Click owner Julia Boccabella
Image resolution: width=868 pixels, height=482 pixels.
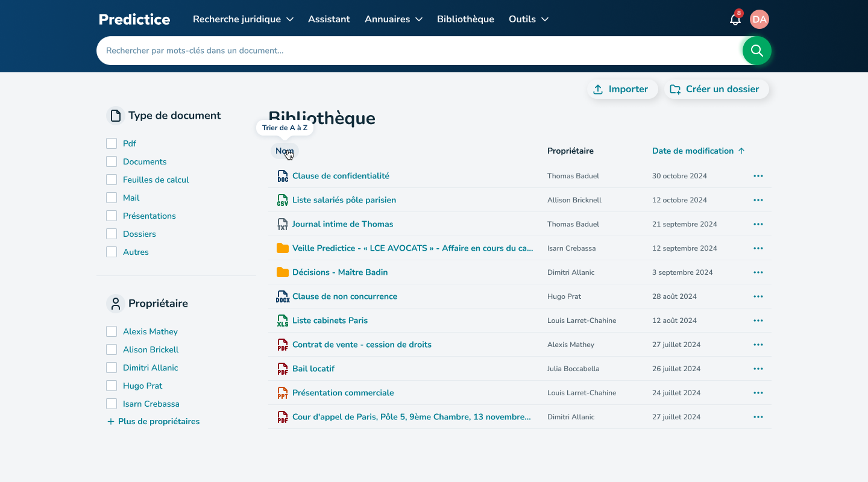573,369
